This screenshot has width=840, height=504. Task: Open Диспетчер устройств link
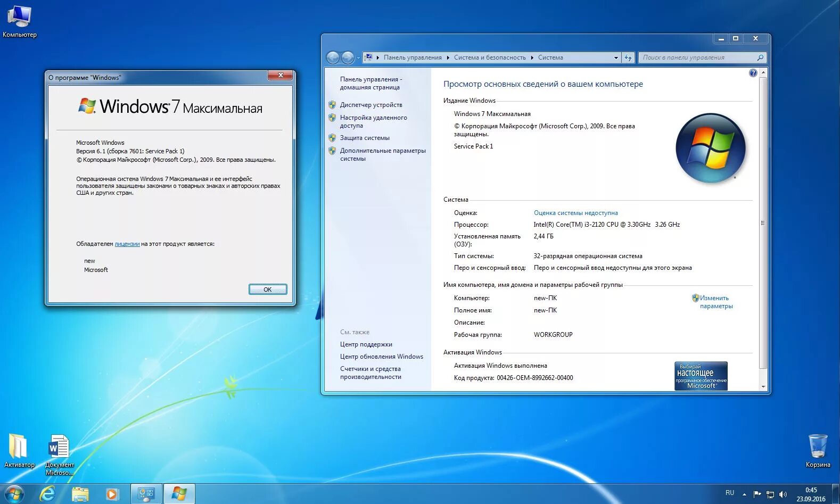tap(371, 105)
